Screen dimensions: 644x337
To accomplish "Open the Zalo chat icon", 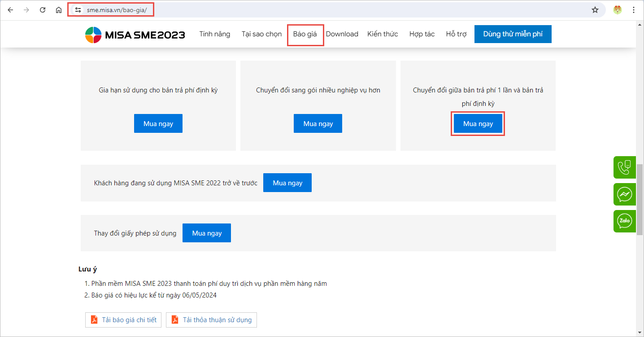I will (624, 221).
